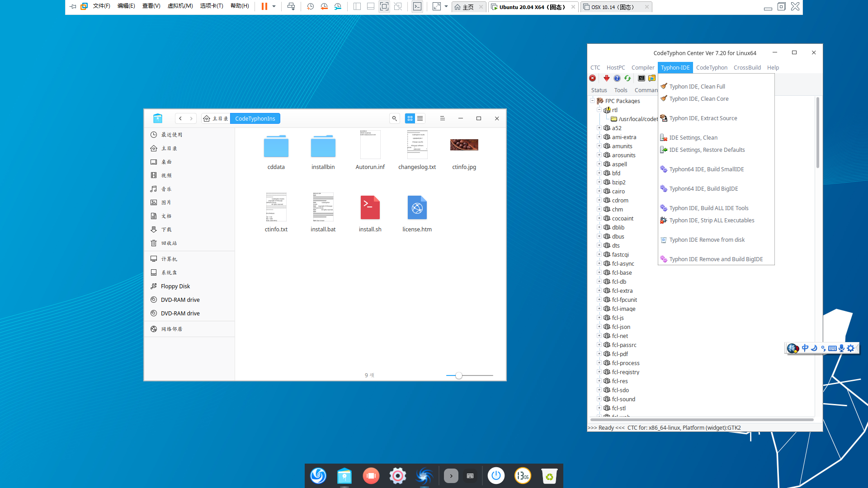Image resolution: width=868 pixels, height=488 pixels.
Task: Click the red stop icon in CodeTyphon toolbar
Action: click(592, 78)
